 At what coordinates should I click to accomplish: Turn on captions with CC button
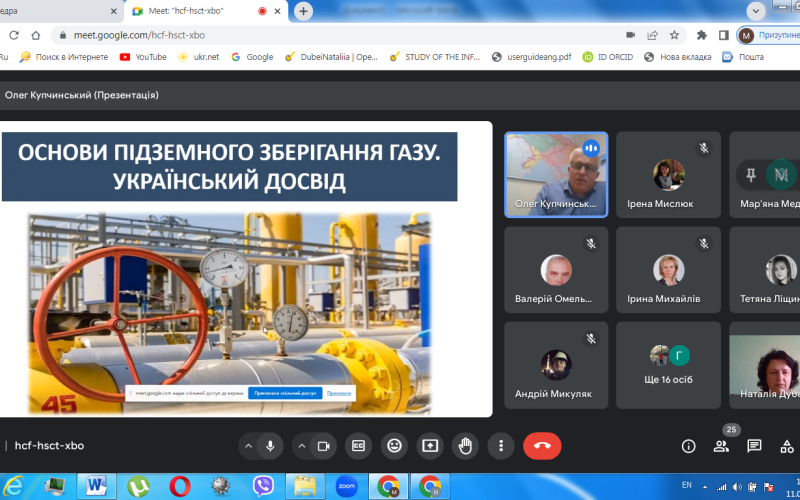point(358,446)
